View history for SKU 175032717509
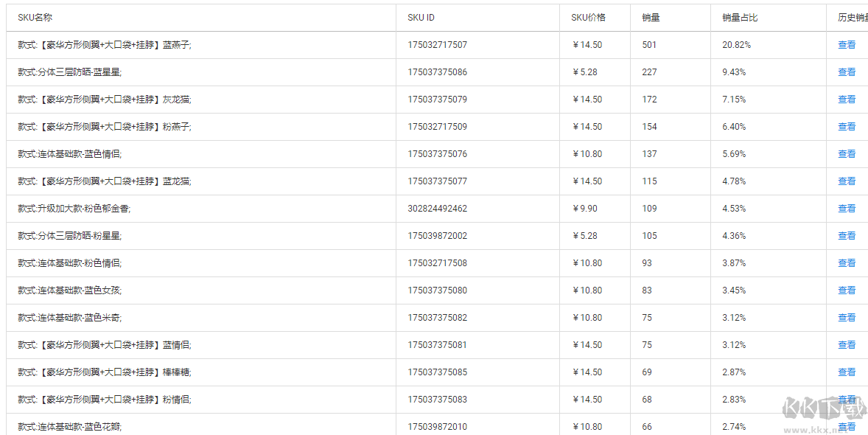Viewport: 868px width, 435px height. 847,127
